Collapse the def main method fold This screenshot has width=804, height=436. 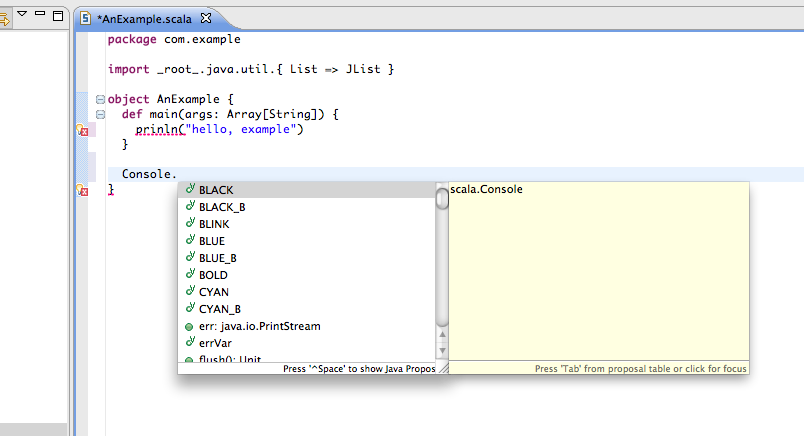(x=99, y=115)
